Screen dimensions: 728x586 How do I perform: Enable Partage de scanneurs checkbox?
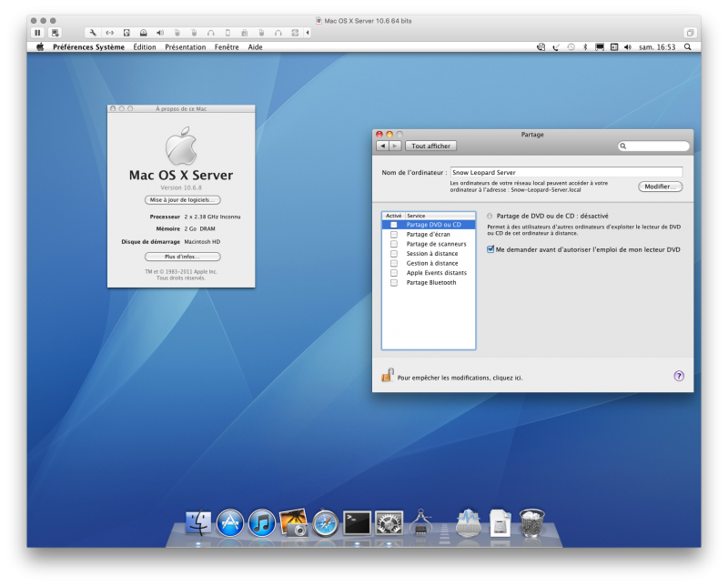coord(394,244)
